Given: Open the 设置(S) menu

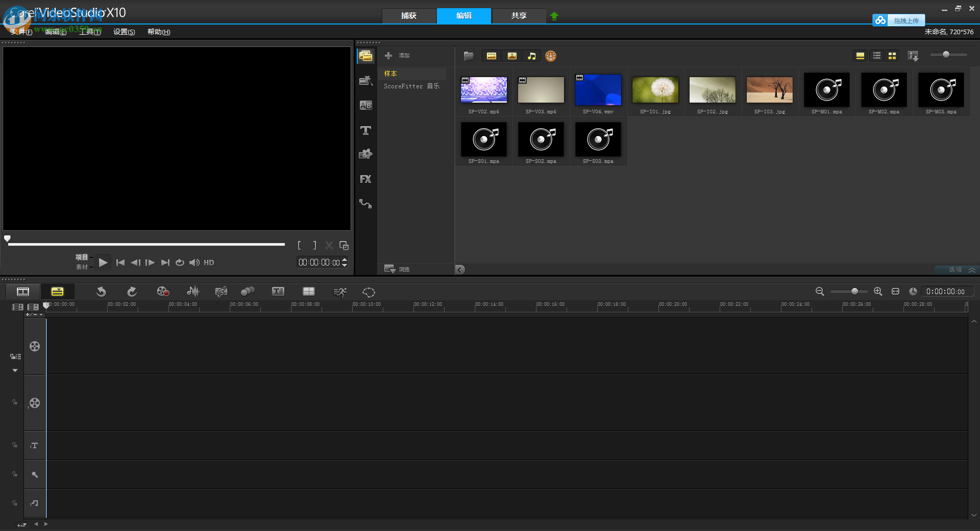Looking at the screenshot, I should (x=124, y=32).
